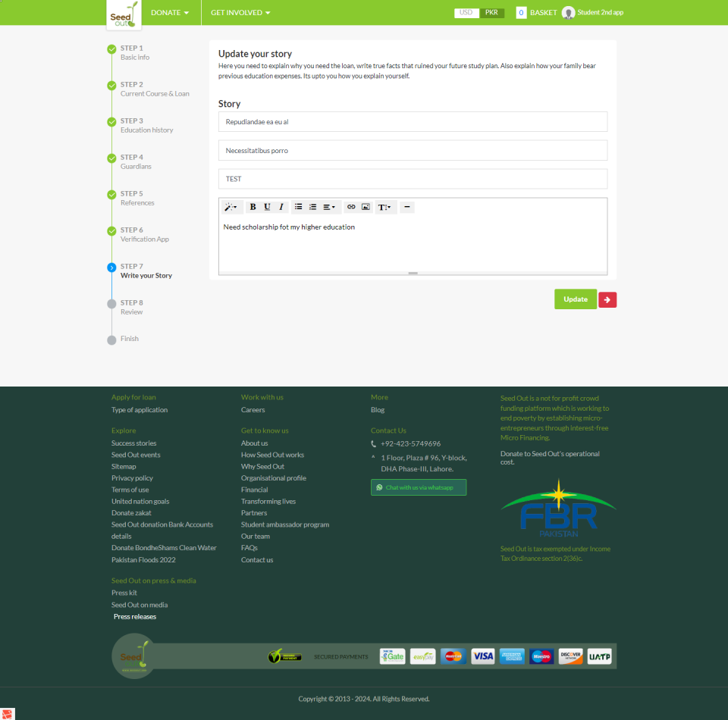Click the Chat with us via whatsapp button

pyautogui.click(x=419, y=487)
